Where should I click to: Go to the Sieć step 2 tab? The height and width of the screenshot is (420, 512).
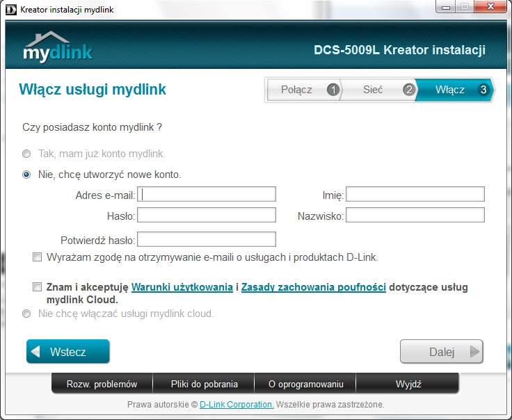point(378,90)
